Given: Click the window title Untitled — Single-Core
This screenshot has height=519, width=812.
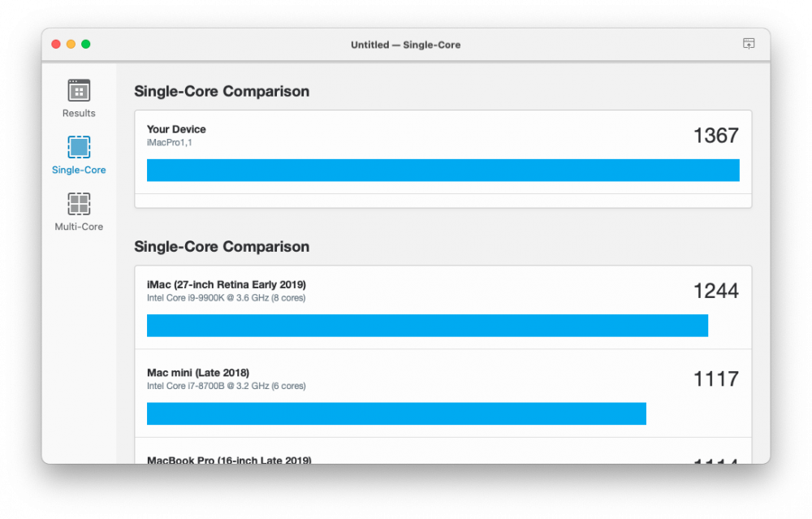Looking at the screenshot, I should (405, 45).
